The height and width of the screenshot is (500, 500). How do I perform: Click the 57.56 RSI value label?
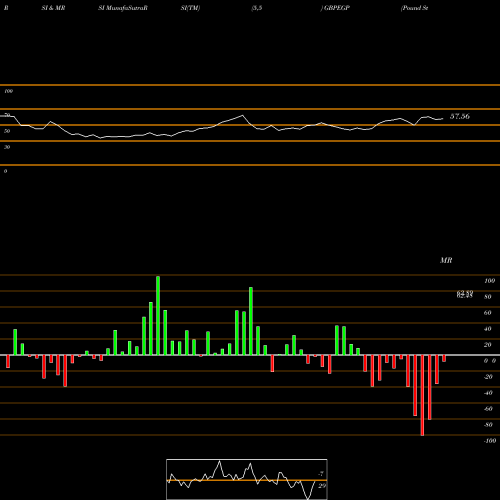click(460, 116)
